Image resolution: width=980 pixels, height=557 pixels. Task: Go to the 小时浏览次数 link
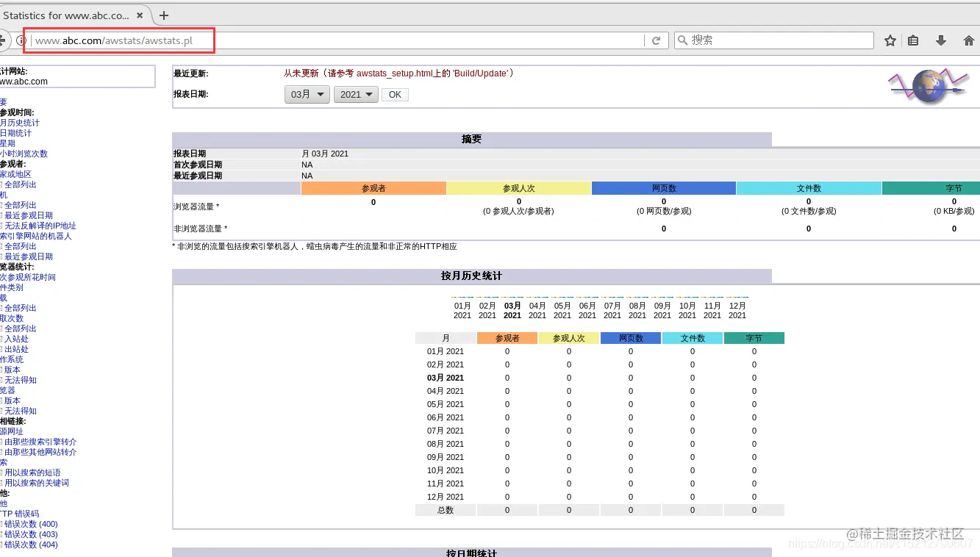[x=24, y=154]
